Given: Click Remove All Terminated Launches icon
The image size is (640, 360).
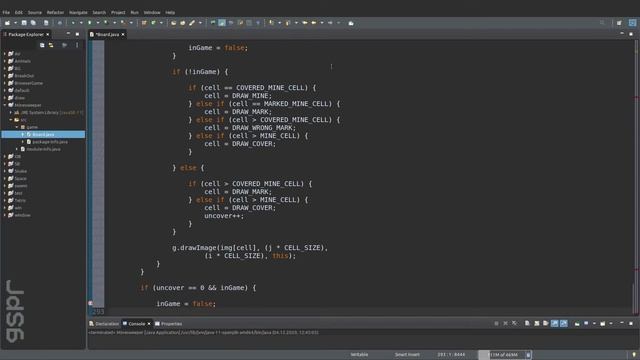Looking at the screenshot, I should [x=515, y=323].
